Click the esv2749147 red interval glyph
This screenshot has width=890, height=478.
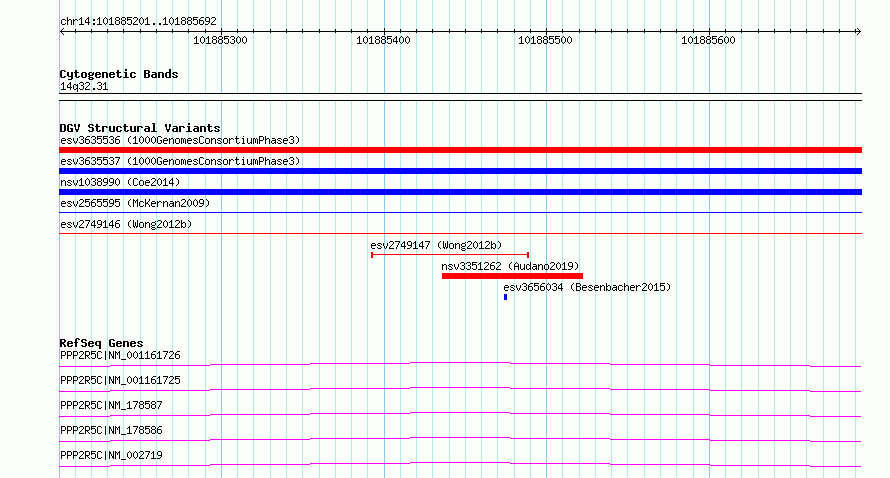click(x=450, y=255)
